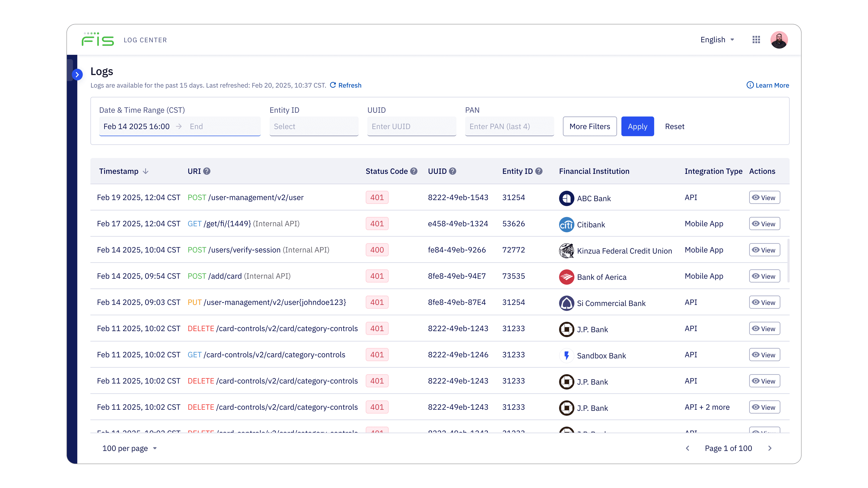Click the URI help question icon
The width and height of the screenshot is (868, 488).
coord(207,171)
